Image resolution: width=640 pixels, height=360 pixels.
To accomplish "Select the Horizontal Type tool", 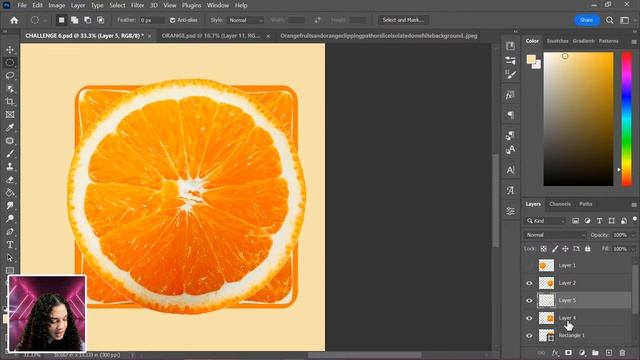I will click(x=10, y=245).
